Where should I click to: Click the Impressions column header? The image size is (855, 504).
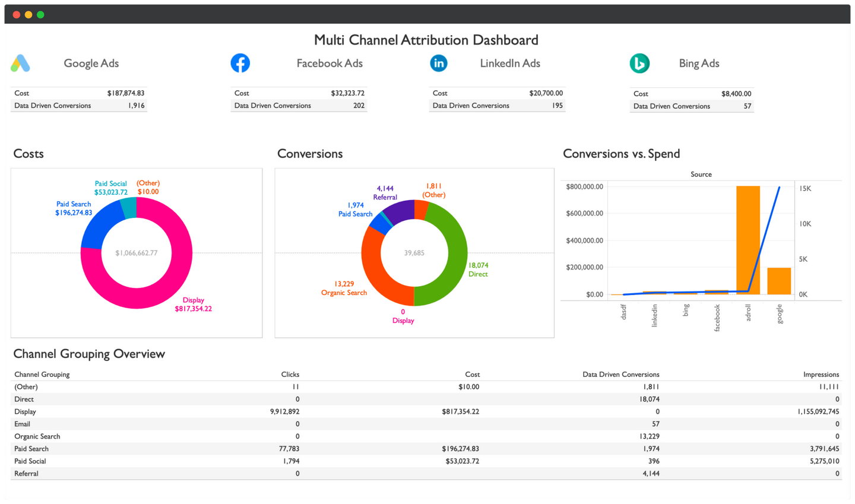(821, 374)
